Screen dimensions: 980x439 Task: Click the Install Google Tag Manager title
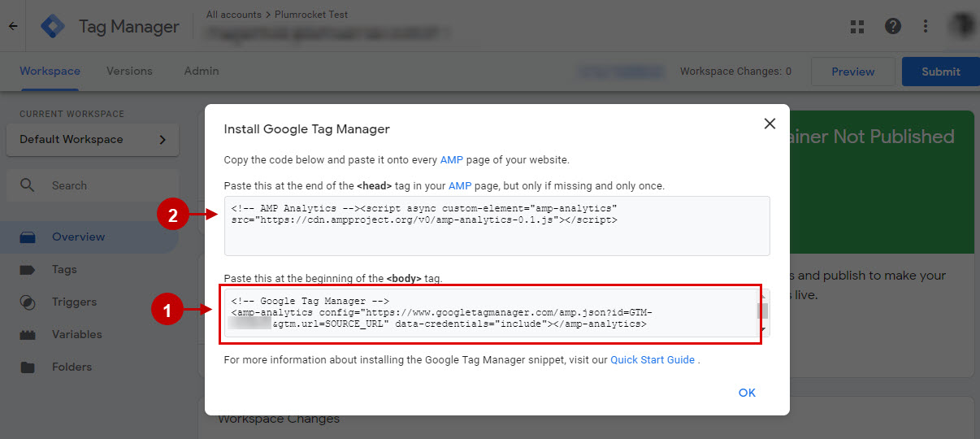point(307,128)
